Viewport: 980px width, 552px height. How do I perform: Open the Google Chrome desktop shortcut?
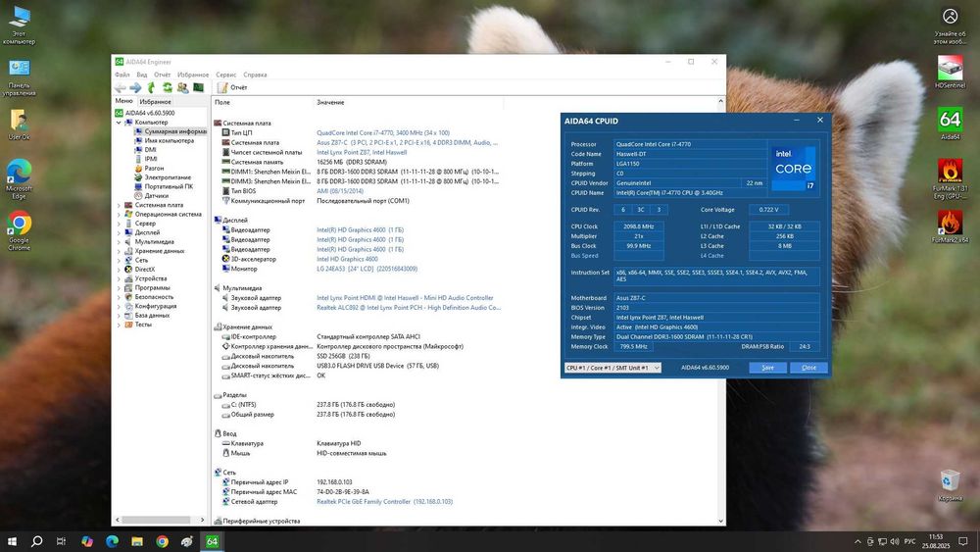(x=19, y=230)
